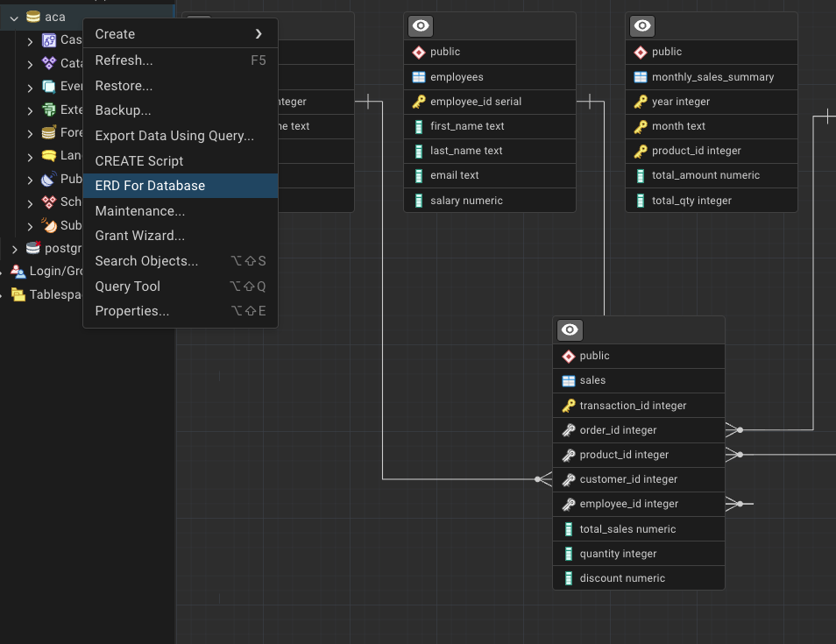Click the Foreign Data Wrappers node icon
Image resolution: width=836 pixels, height=644 pixels.
pos(49,133)
